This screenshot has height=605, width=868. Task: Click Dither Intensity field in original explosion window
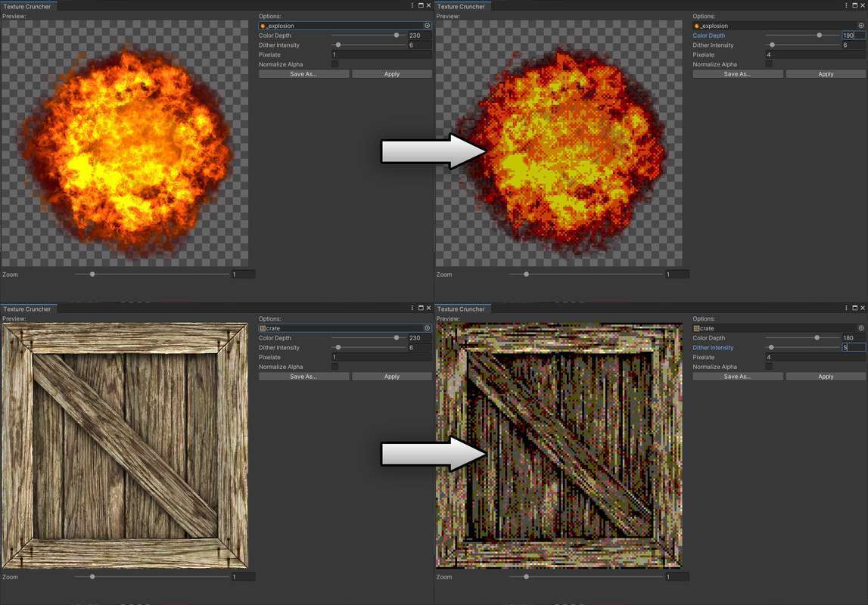click(x=419, y=45)
